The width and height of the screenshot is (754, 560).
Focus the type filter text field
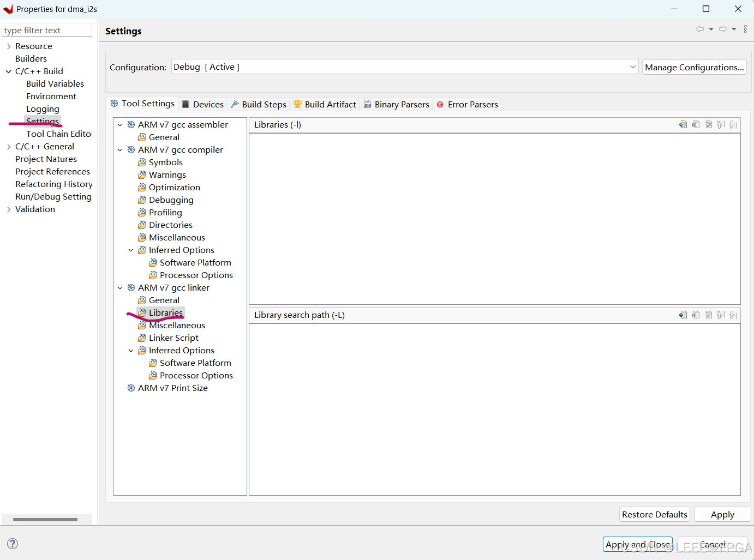pos(47,30)
